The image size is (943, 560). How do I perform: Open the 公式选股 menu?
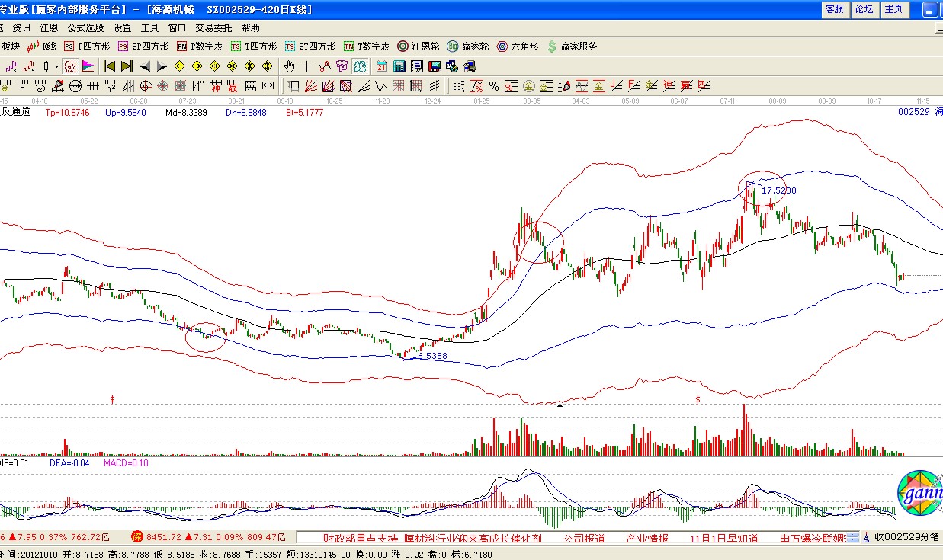tap(85, 27)
